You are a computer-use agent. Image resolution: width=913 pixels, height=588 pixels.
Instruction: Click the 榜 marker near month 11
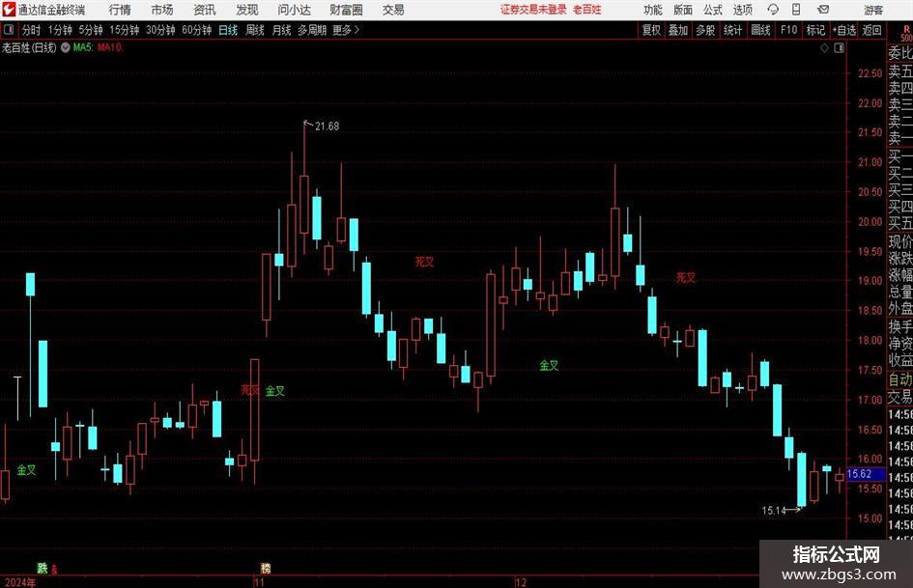click(x=266, y=568)
